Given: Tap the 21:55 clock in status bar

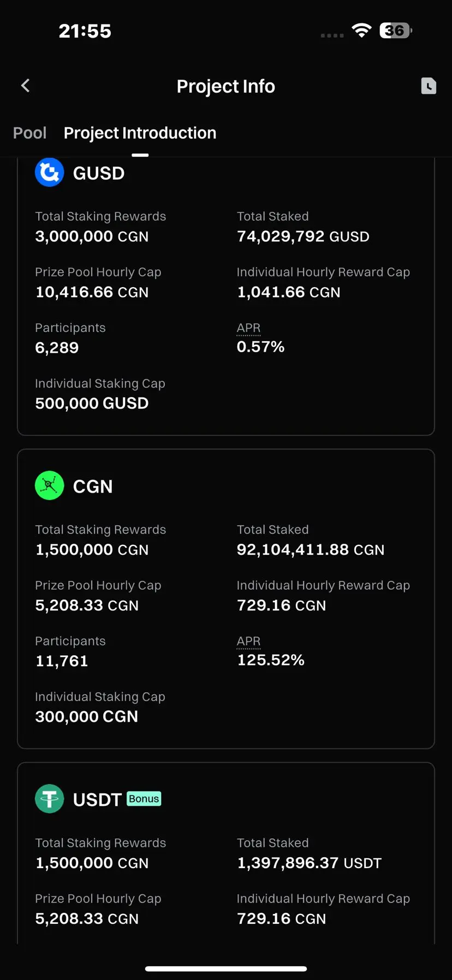Looking at the screenshot, I should tap(85, 31).
